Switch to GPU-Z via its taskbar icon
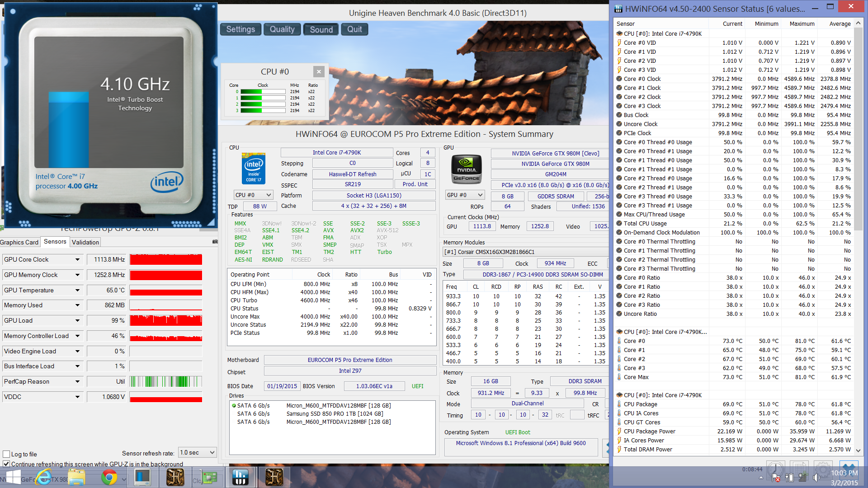 tap(209, 477)
